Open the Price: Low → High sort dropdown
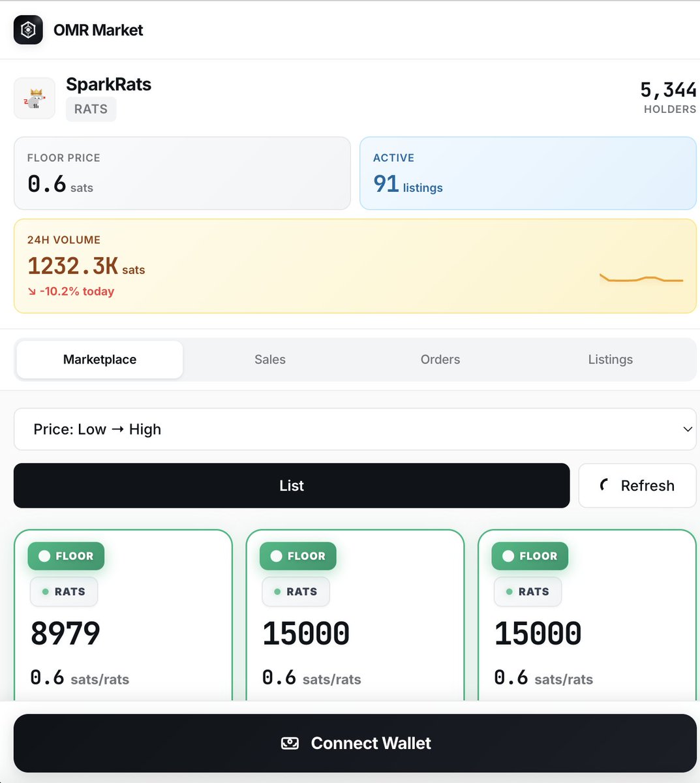 pyautogui.click(x=355, y=429)
